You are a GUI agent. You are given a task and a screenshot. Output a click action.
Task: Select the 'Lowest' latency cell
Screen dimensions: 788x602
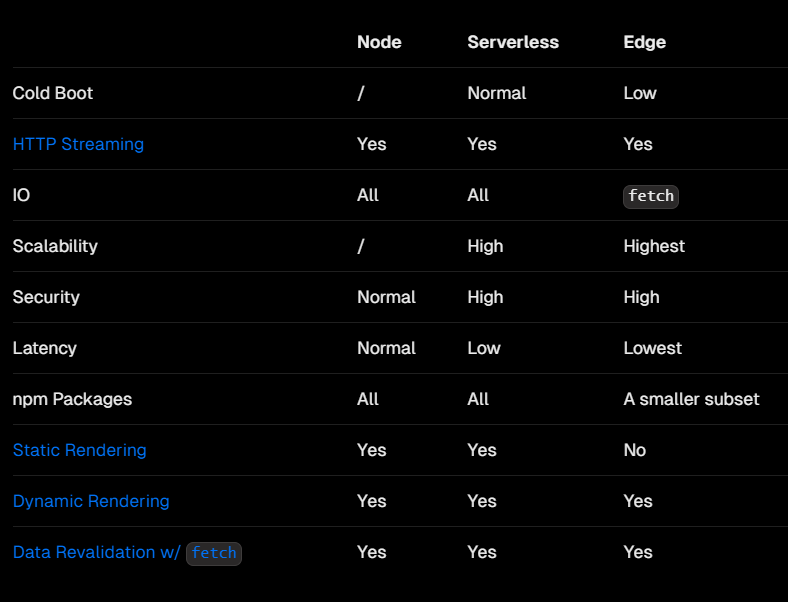point(652,348)
